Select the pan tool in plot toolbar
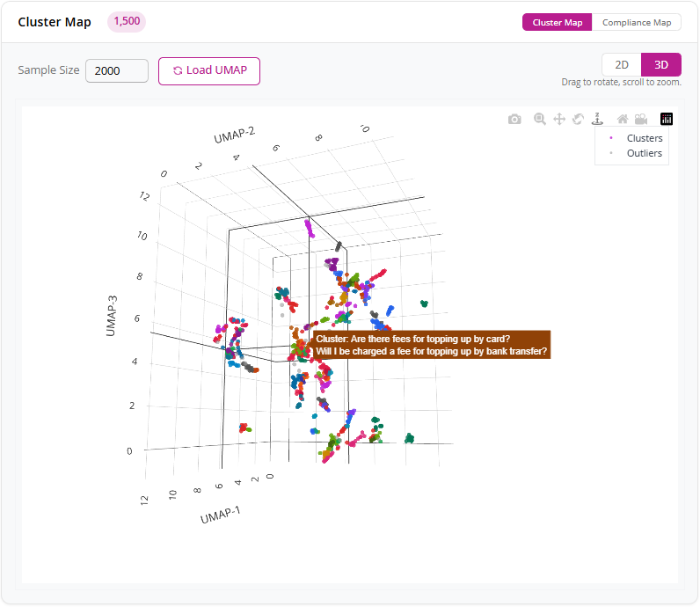The image size is (700, 607). click(x=559, y=120)
